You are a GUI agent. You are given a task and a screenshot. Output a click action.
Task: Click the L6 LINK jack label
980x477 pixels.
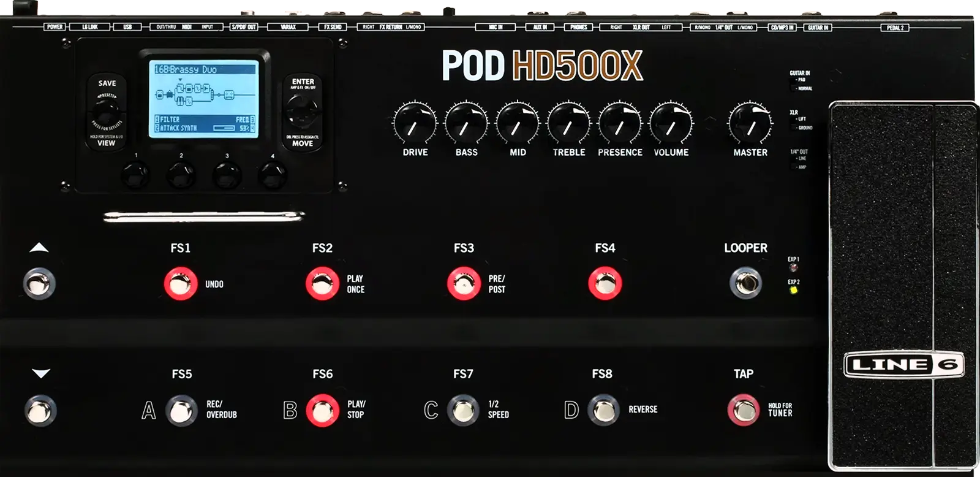pyautogui.click(x=89, y=27)
